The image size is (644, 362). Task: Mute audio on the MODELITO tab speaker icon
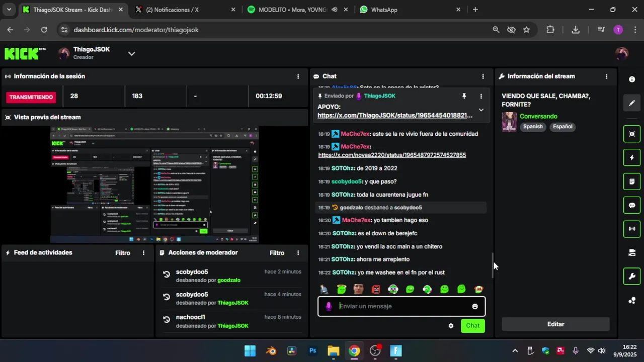pos(334,10)
